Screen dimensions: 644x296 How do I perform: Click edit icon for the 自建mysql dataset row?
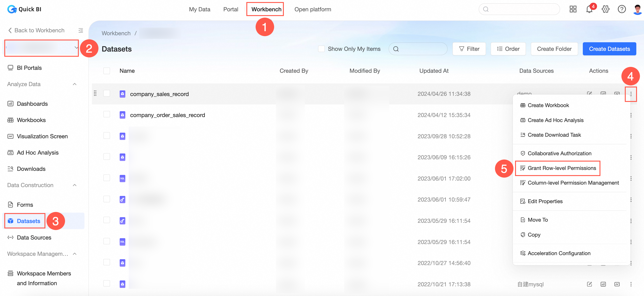[589, 284]
